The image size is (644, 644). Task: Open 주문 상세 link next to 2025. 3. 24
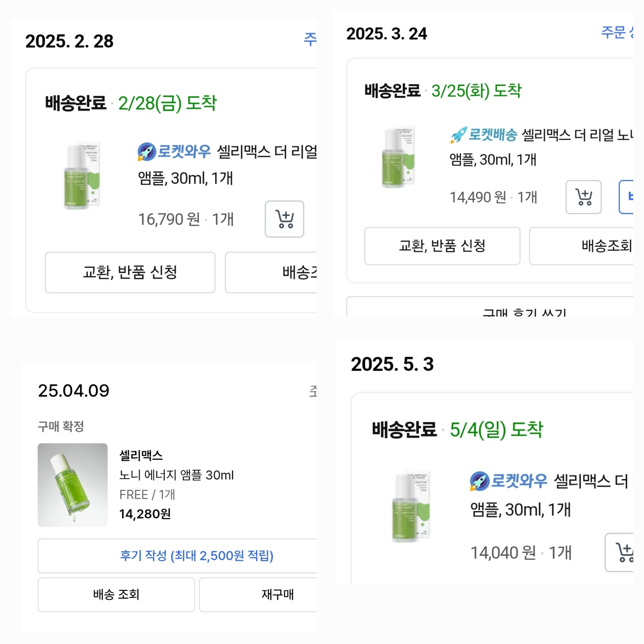[617, 32]
